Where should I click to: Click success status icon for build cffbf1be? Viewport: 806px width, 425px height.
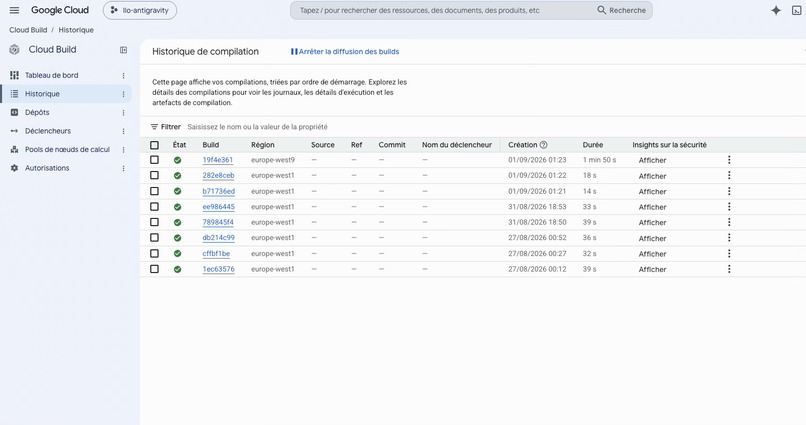pos(177,254)
